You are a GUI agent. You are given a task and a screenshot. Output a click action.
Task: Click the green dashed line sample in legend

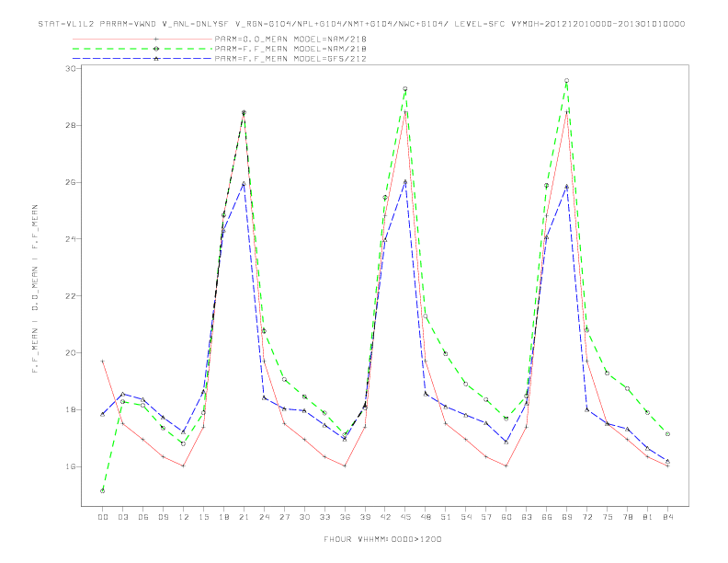(x=142, y=49)
